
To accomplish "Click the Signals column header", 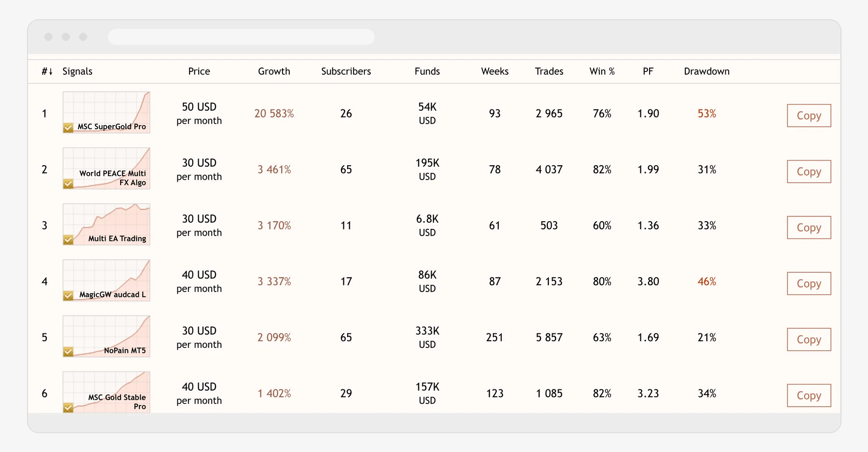I will point(77,71).
